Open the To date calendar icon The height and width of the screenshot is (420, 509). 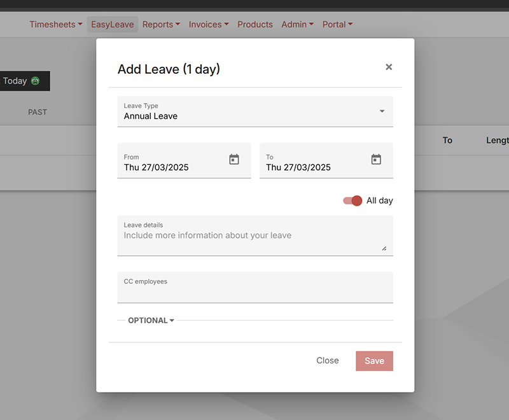coord(376,159)
